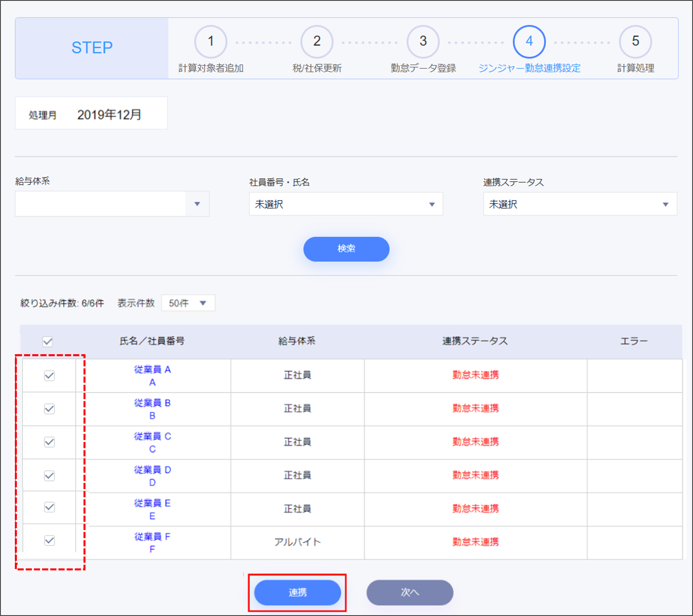This screenshot has height=616, width=693.
Task: Open the 社員番号・氏名 dropdown
Action: tap(346, 204)
